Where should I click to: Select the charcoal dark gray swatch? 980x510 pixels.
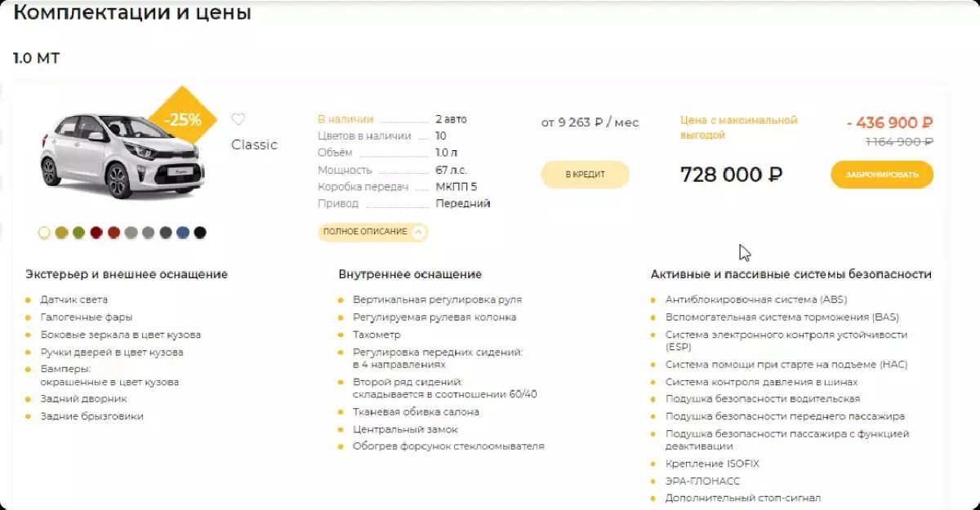pos(166,233)
